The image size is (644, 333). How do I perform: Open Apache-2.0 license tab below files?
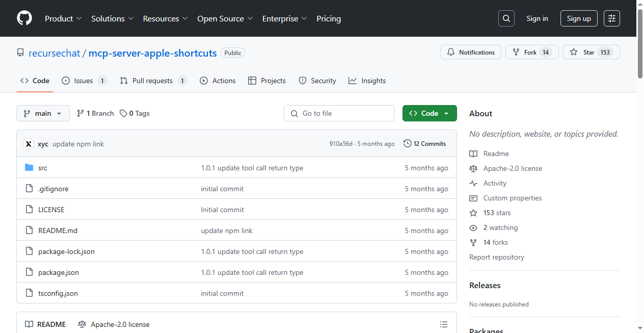114,324
